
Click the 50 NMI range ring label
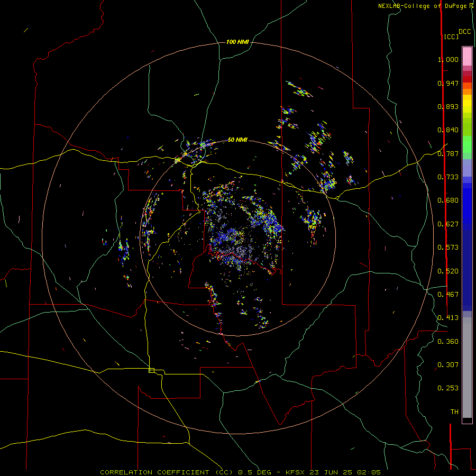(x=237, y=140)
